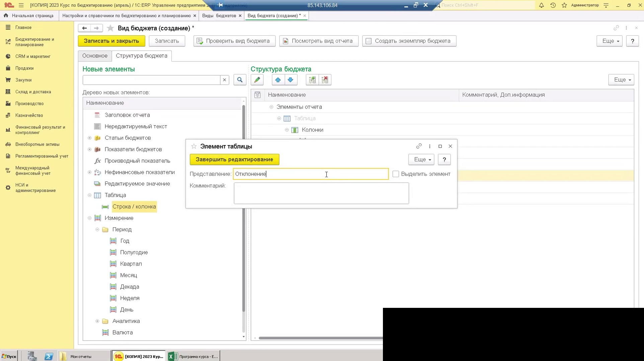Screen dimensions: 644x361
Task: Navigate forward with right arrow button
Action: [96, 28]
